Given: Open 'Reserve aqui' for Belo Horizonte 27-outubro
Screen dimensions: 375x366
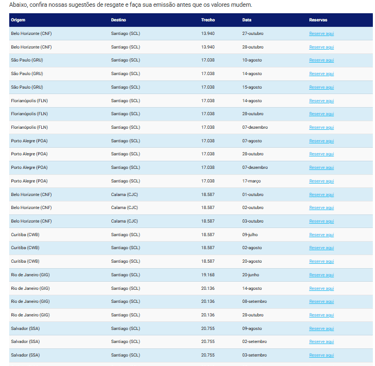Looking at the screenshot, I should pyautogui.click(x=321, y=34).
